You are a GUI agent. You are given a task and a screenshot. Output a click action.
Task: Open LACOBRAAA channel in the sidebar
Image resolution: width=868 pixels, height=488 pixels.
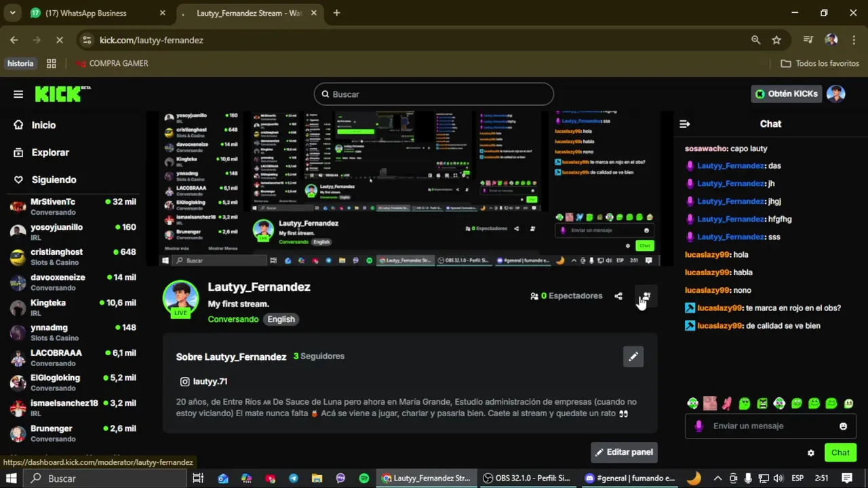[x=73, y=357]
